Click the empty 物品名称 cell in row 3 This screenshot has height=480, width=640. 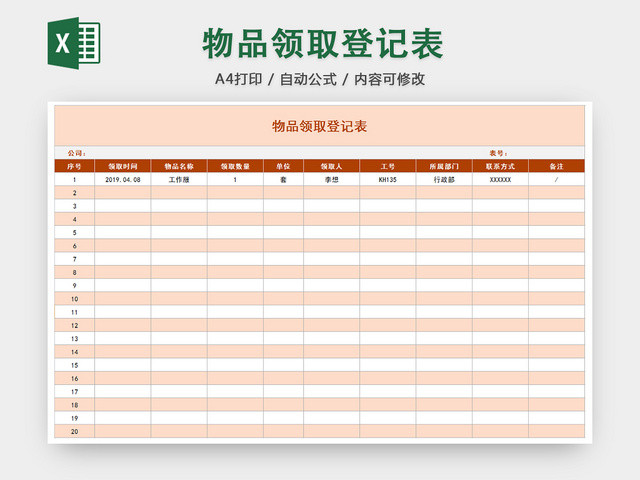point(179,206)
